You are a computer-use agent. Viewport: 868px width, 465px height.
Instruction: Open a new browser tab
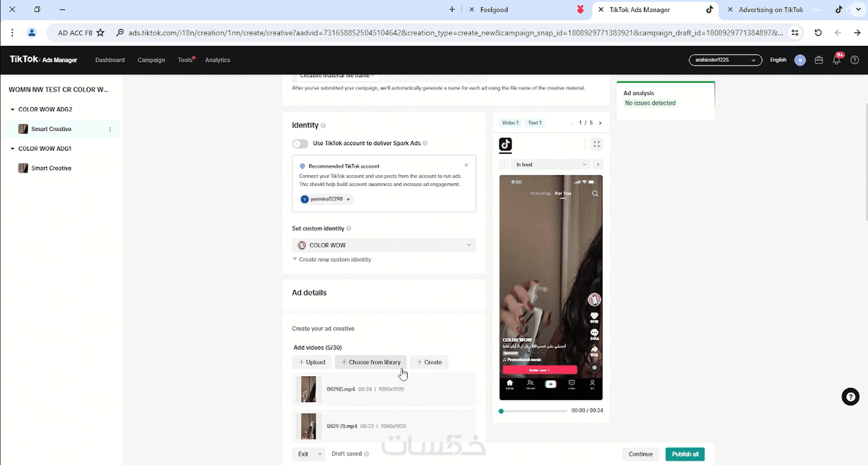click(x=452, y=9)
